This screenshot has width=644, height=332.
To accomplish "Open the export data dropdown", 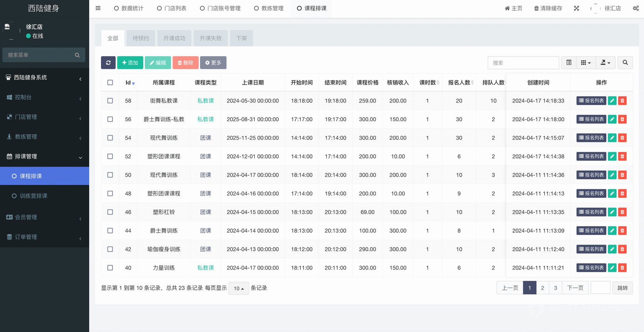I will pos(605,63).
